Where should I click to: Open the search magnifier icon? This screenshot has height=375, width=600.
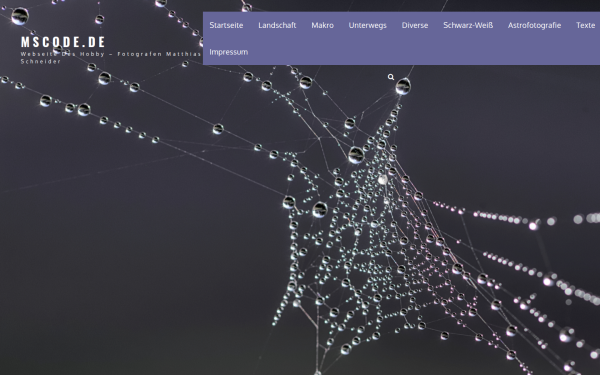tap(391, 77)
